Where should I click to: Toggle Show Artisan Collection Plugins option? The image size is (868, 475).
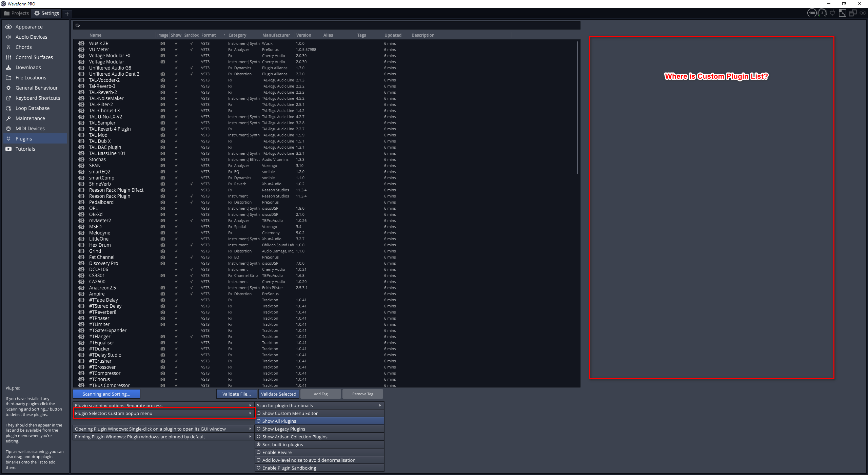(x=319, y=437)
